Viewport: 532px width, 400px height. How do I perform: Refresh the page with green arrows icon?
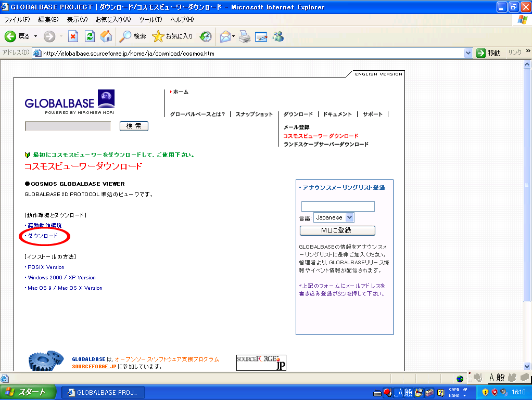(x=90, y=36)
